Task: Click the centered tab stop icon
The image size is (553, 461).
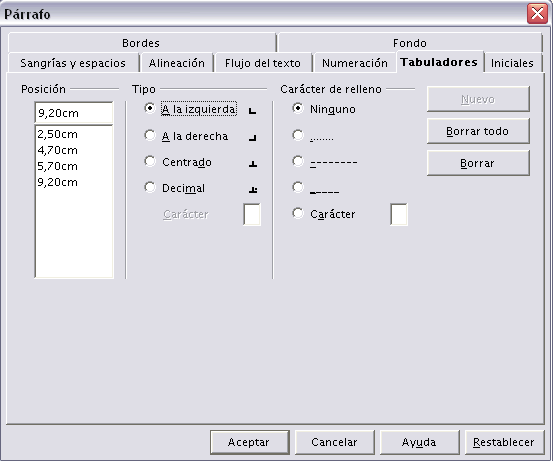Action: (253, 164)
